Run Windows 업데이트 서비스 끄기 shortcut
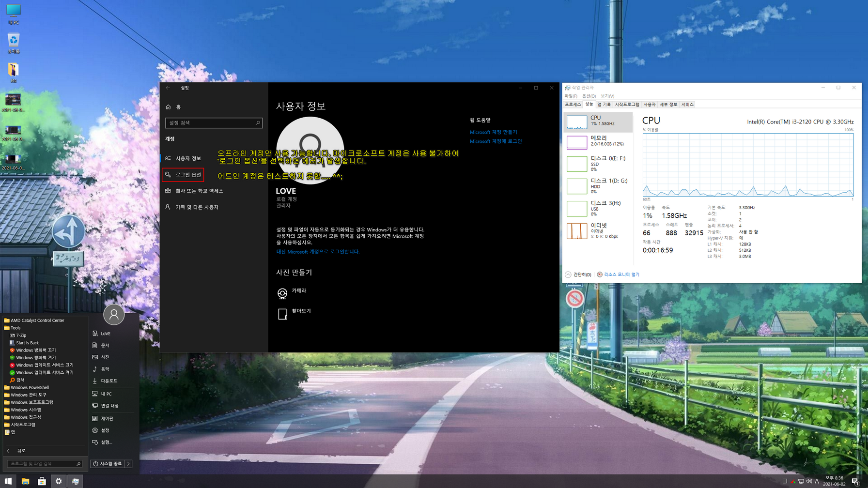 (41, 365)
